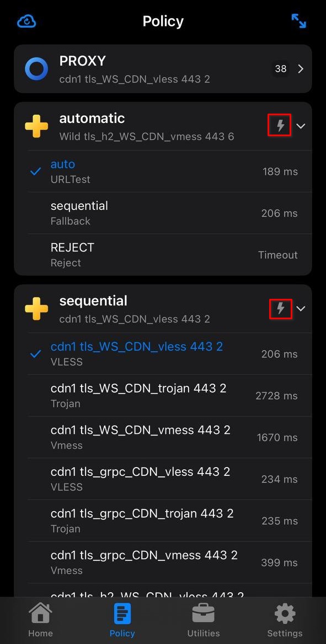This screenshot has width=326, height=644.
Task: Tap the sequential group plus icon
Action: tap(36, 309)
